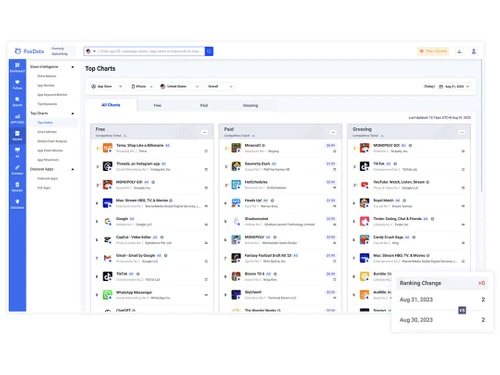Switch to the Grossing tab

[250, 105]
